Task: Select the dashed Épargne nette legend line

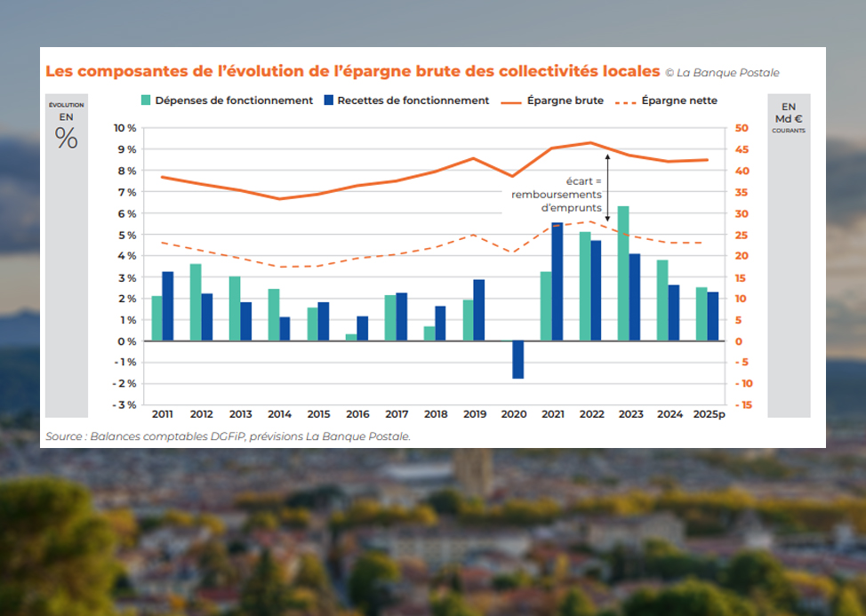Action: click(625, 101)
